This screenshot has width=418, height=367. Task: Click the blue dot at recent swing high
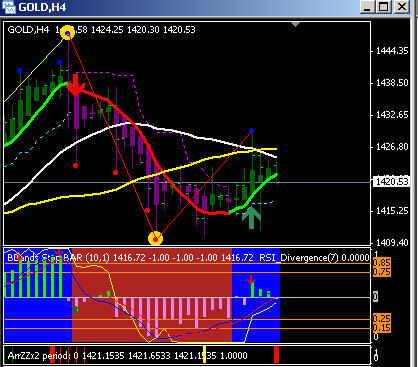[251, 130]
